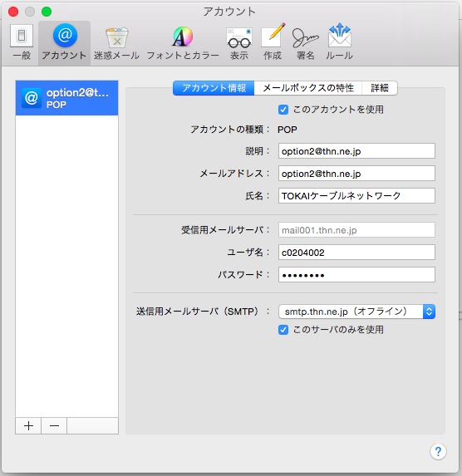The image size is (462, 476).
Task: Open the ルール rules preferences icon
Action: point(339,42)
